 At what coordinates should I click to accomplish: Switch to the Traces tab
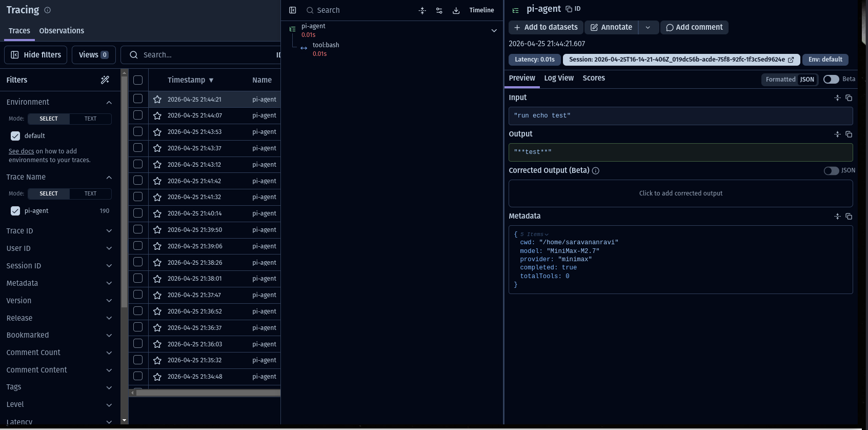(x=19, y=31)
